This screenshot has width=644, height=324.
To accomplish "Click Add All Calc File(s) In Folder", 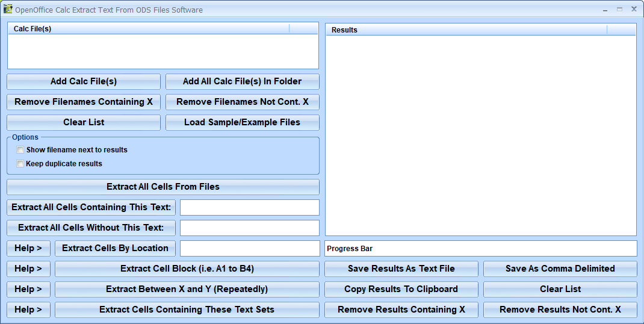I will [x=243, y=81].
